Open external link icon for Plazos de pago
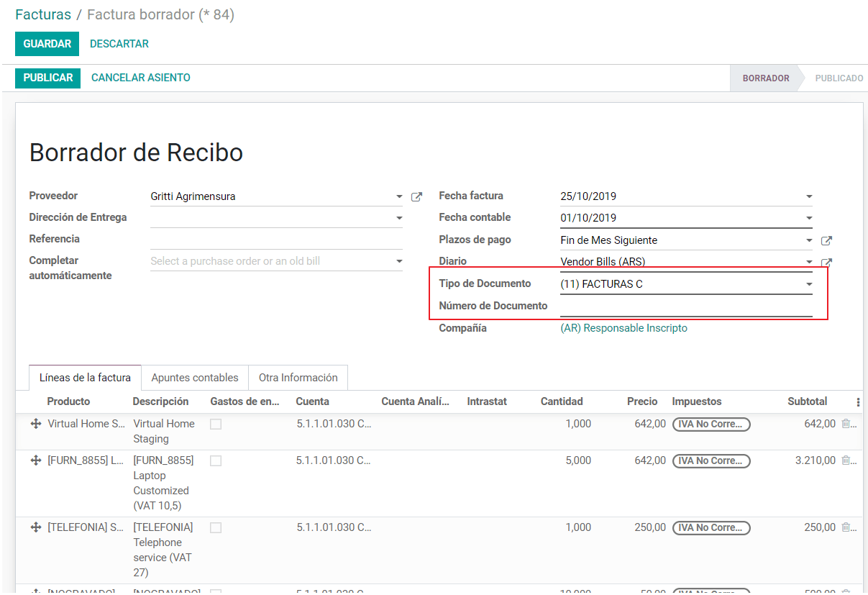The height and width of the screenshot is (595, 868). click(826, 241)
